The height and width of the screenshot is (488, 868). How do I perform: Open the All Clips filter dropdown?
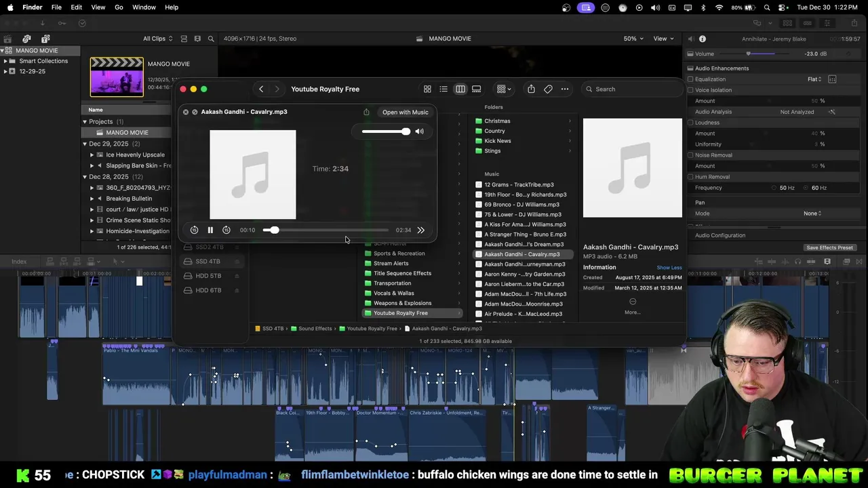point(157,39)
